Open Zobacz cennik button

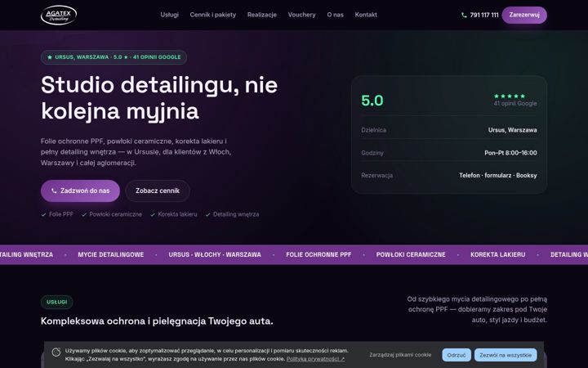click(158, 191)
